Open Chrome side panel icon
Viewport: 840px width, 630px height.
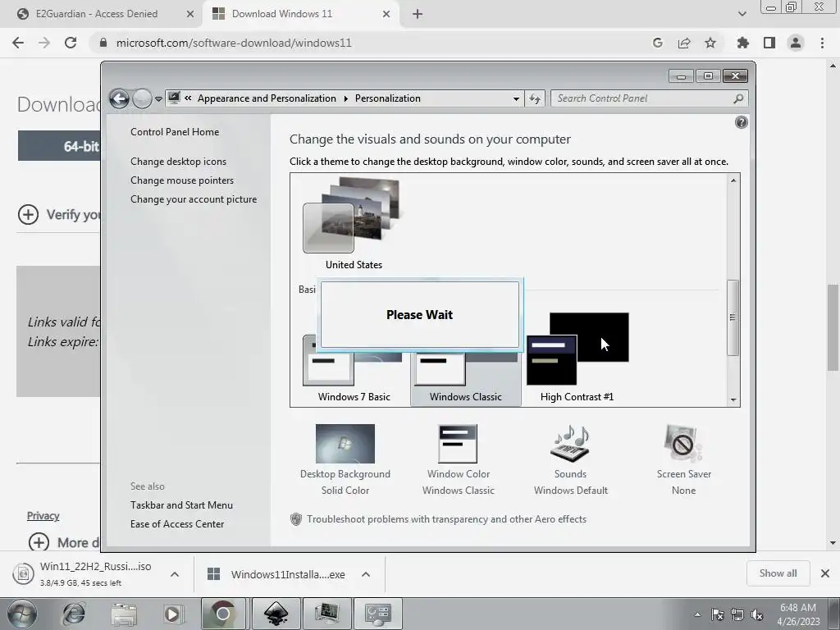[769, 43]
